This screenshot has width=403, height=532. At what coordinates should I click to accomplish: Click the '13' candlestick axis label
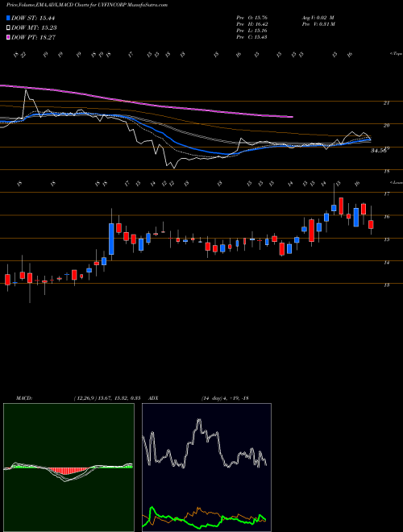pyautogui.click(x=386, y=285)
